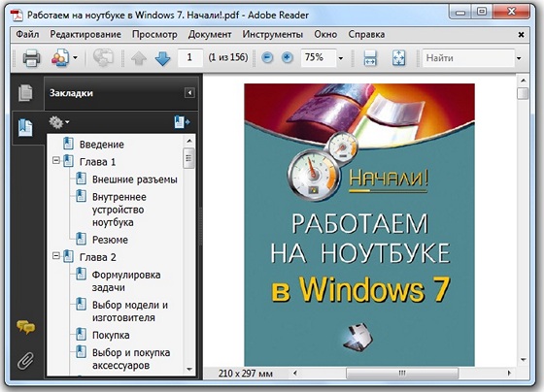This screenshot has width=544, height=392.
Task: Open the Документ menu
Action: (210, 34)
